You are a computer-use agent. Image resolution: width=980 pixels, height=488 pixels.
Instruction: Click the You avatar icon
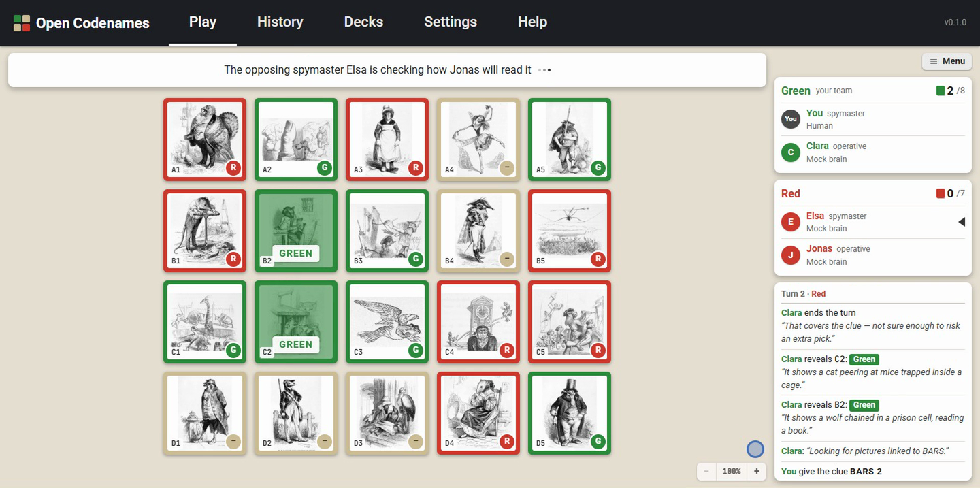[791, 119]
